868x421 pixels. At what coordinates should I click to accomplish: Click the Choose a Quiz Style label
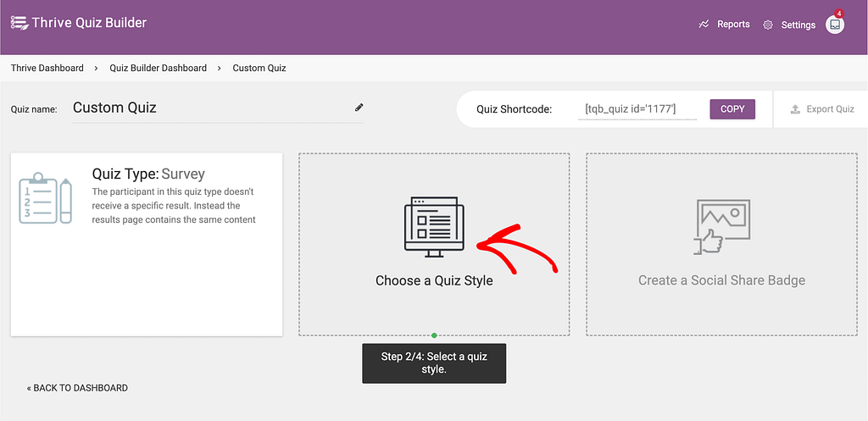click(x=434, y=280)
